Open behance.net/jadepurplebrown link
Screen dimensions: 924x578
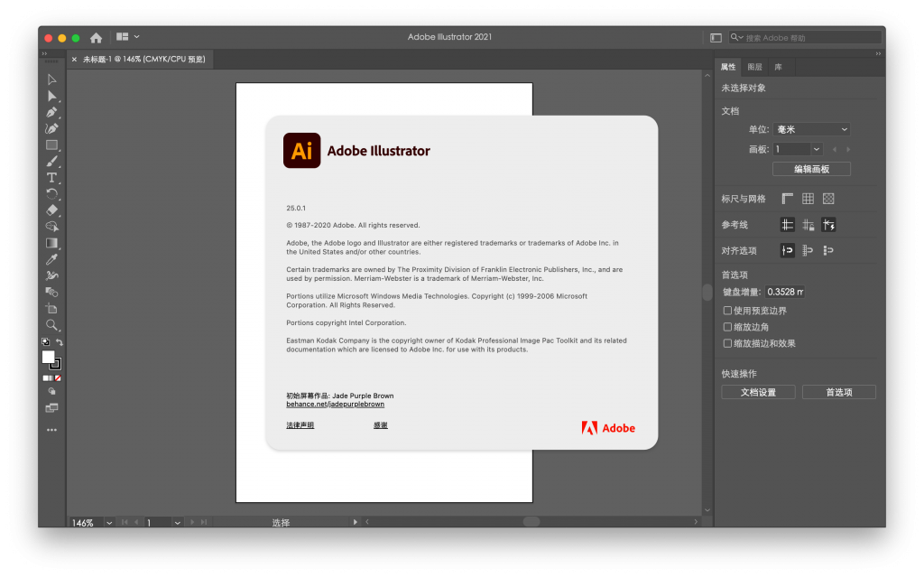coord(336,405)
